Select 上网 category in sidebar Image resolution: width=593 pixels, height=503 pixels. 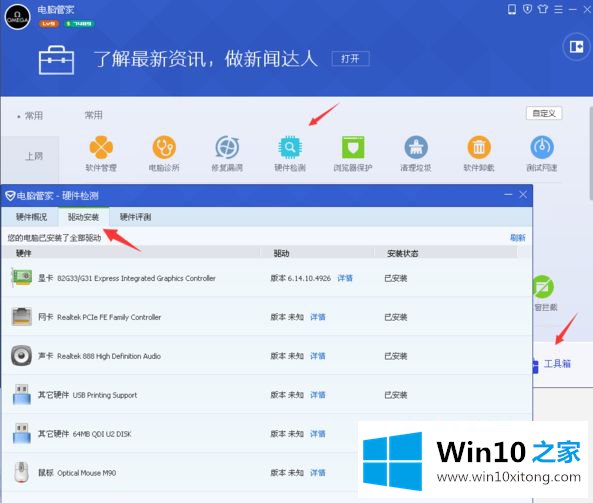click(34, 156)
